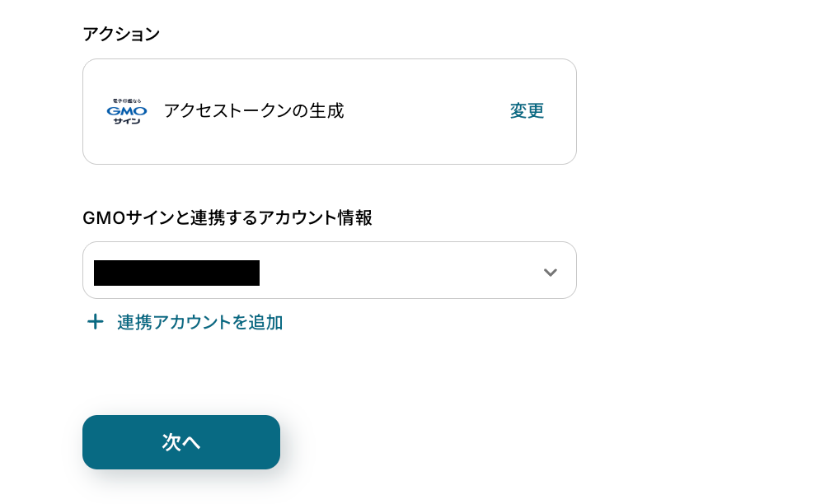Expand the account list with the chevron arrow
The width and height of the screenshot is (839, 504).
(x=551, y=272)
